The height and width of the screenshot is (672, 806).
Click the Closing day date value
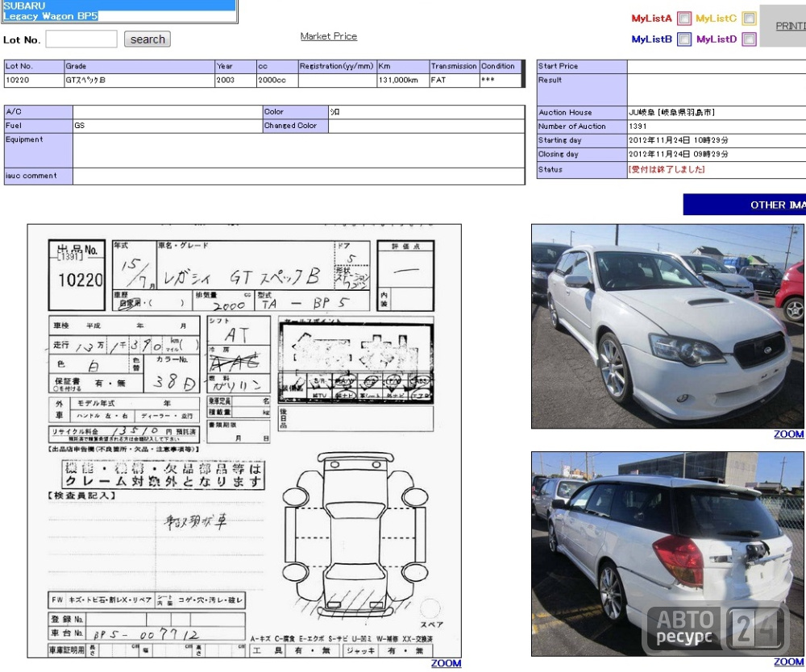(x=678, y=154)
